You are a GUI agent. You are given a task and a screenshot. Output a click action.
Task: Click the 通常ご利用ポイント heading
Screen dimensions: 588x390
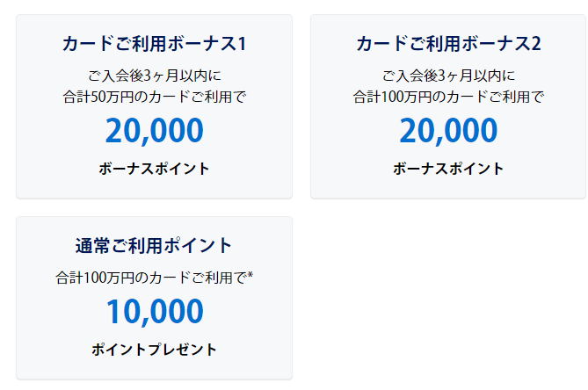coord(154,245)
